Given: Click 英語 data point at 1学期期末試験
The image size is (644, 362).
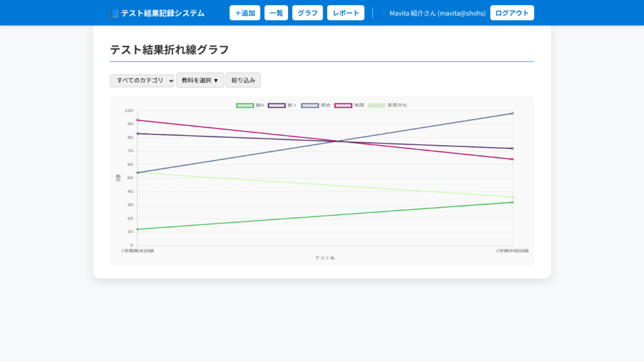Looking at the screenshot, I should (x=137, y=120).
